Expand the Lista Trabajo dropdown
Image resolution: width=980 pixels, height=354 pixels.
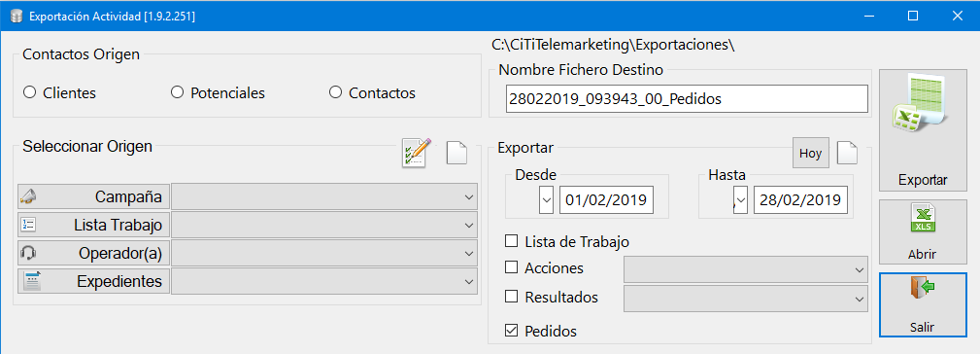pos(469,225)
